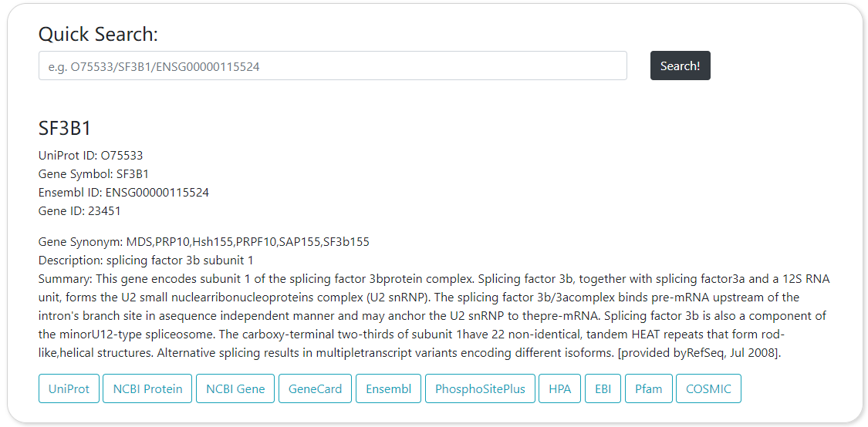Click the Pfam link button
Screen dimensions: 868x427
tap(648, 389)
